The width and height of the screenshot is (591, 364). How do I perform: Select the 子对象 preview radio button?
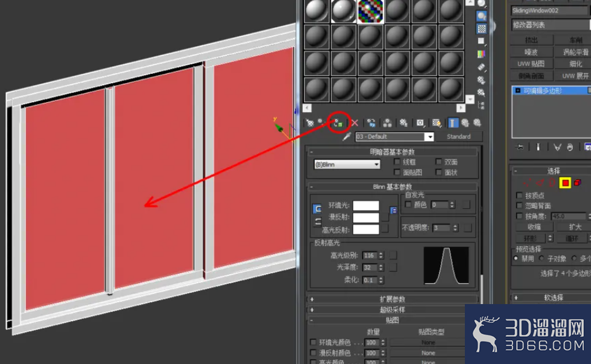click(542, 259)
